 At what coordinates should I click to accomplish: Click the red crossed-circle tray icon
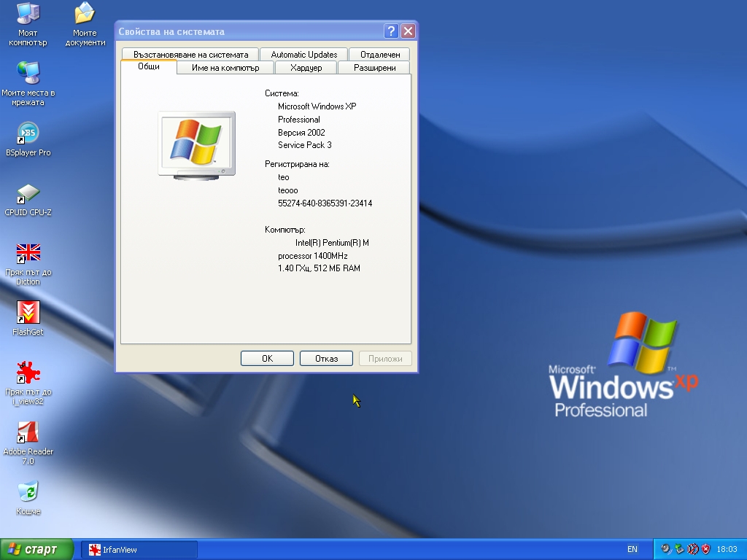pyautogui.click(x=692, y=549)
